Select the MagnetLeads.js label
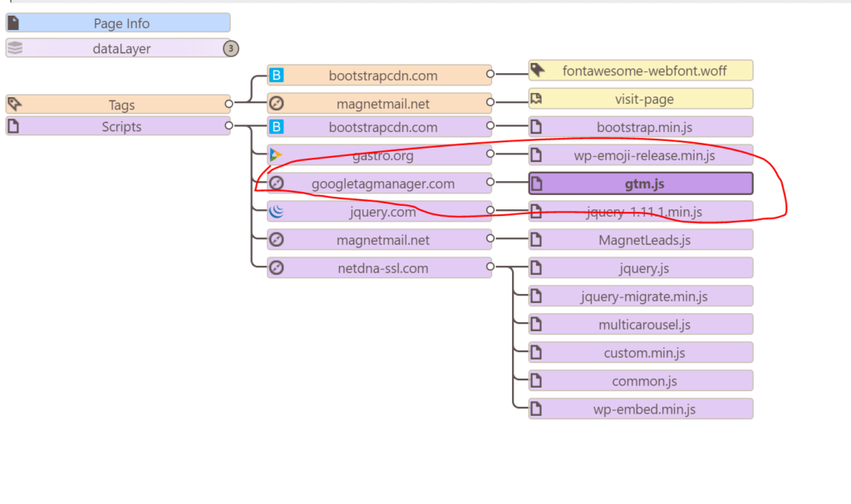The width and height of the screenshot is (851, 504). tap(645, 240)
